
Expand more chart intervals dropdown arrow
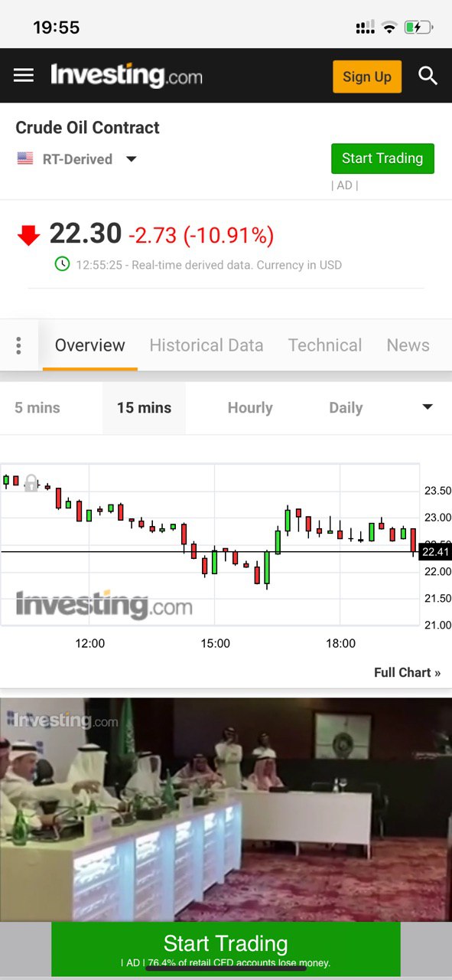point(428,407)
